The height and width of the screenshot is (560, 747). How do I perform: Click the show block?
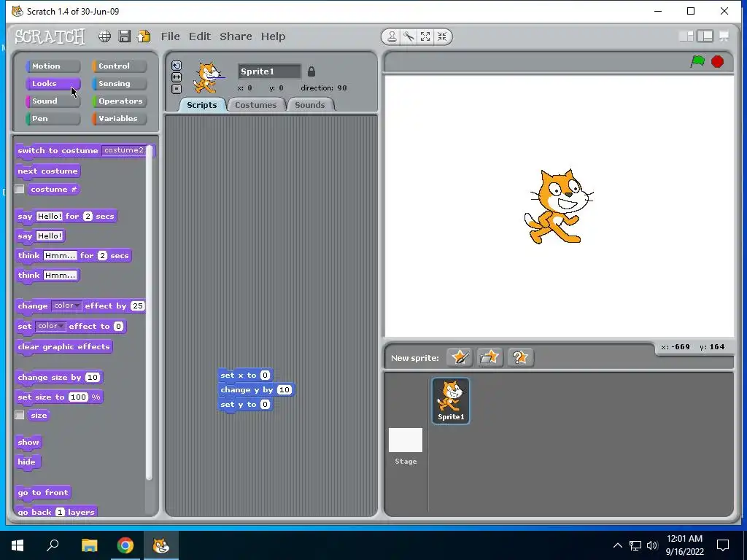pos(28,443)
